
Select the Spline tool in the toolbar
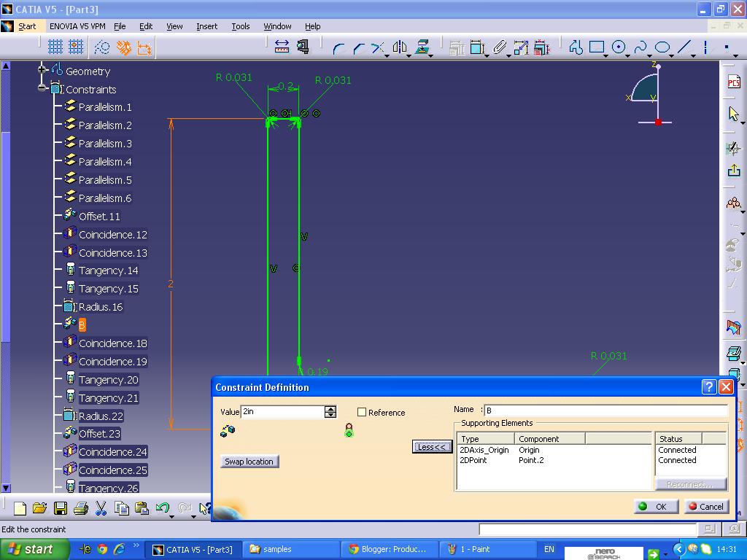pos(641,47)
